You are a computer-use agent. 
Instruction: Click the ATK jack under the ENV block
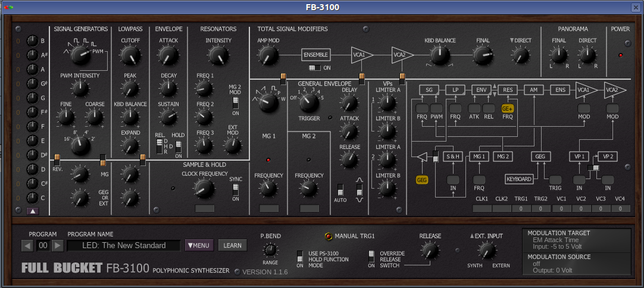474,108
